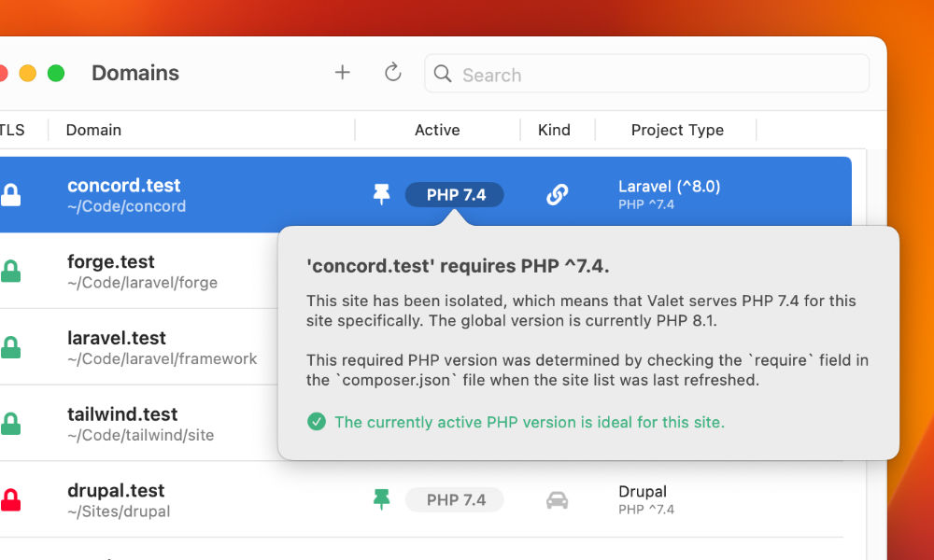Click the link kind icon for concord.test
This screenshot has height=560, width=934.
pyautogui.click(x=557, y=195)
